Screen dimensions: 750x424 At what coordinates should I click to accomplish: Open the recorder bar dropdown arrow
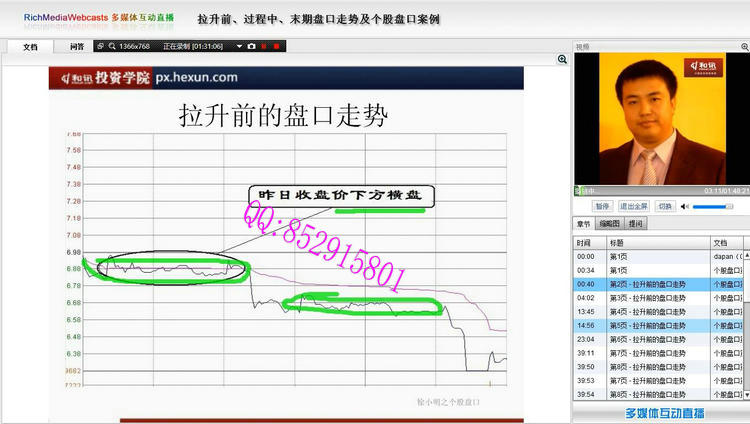point(240,46)
